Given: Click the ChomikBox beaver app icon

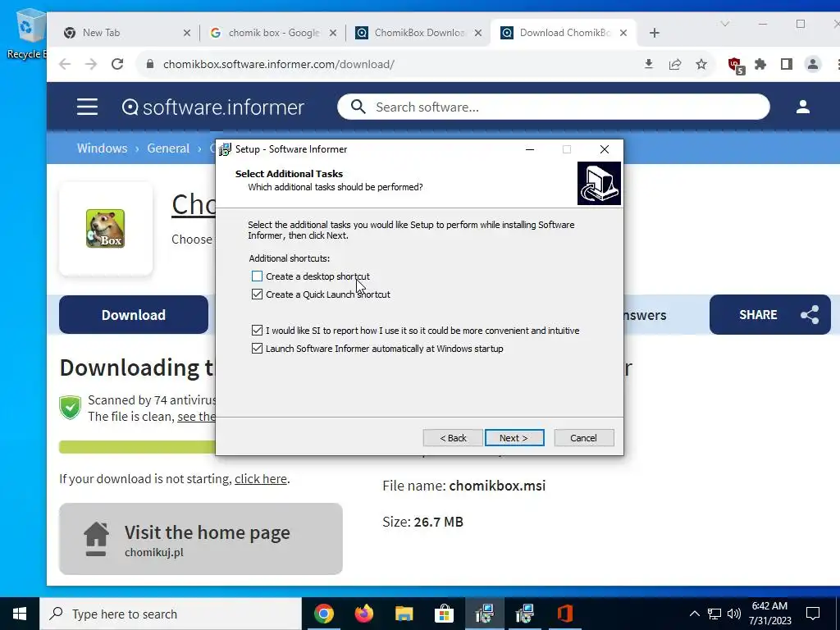Looking at the screenshot, I should 106,229.
